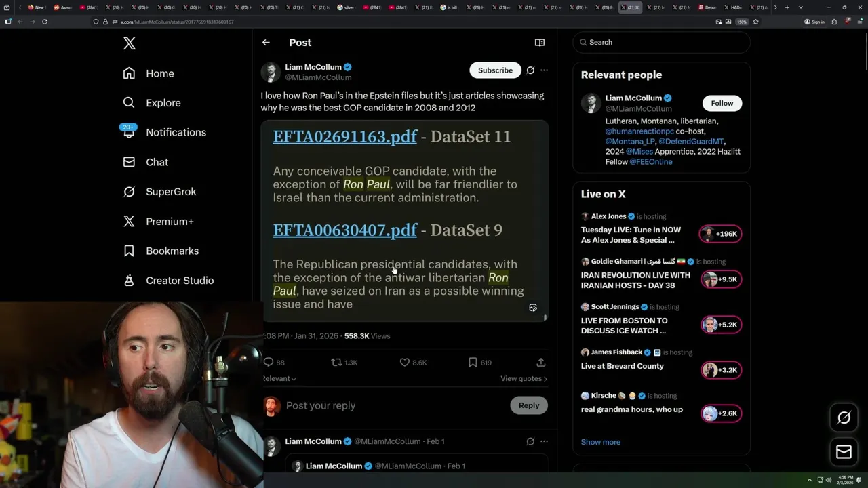Viewport: 868px width, 488px height.
Task: Follow Liam McCollum in Relevant people
Action: (x=722, y=103)
